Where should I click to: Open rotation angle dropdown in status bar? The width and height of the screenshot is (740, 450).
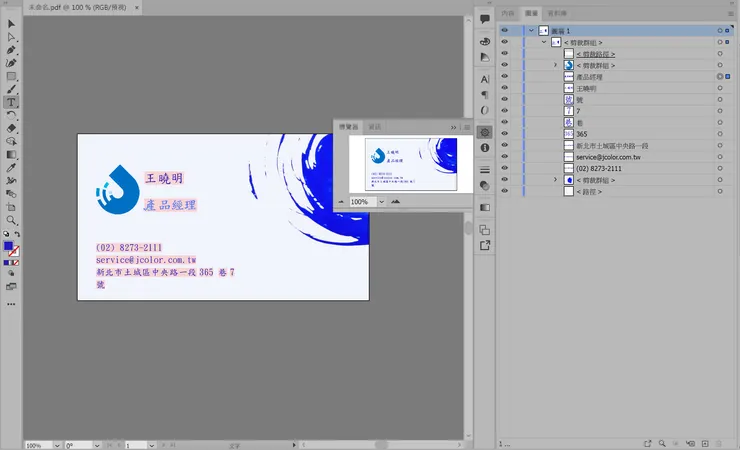tap(97, 445)
